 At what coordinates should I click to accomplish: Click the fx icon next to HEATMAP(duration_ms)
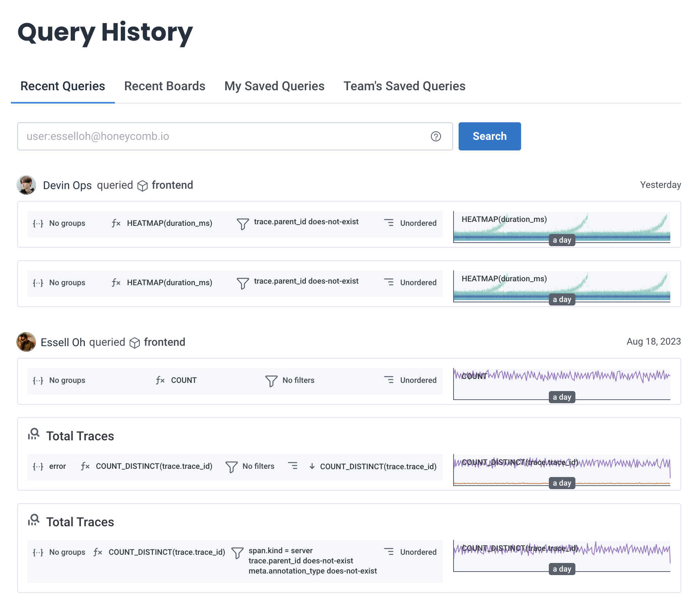tap(116, 223)
